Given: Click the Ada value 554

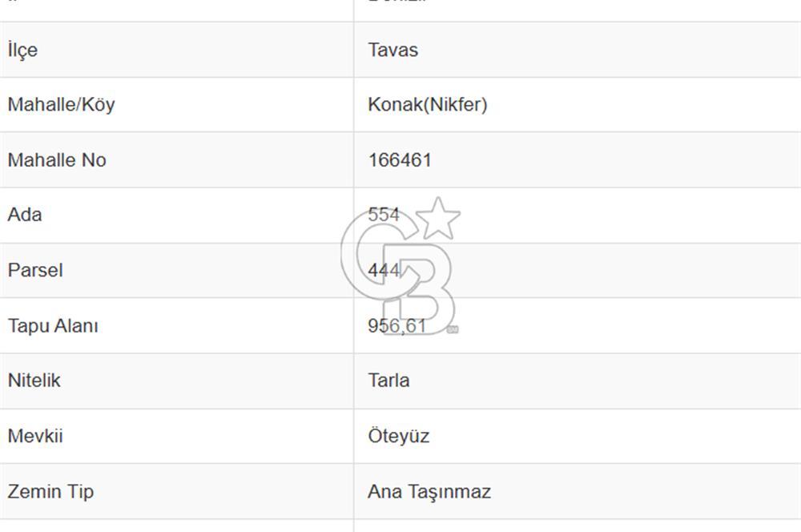Looking at the screenshot, I should (384, 214).
